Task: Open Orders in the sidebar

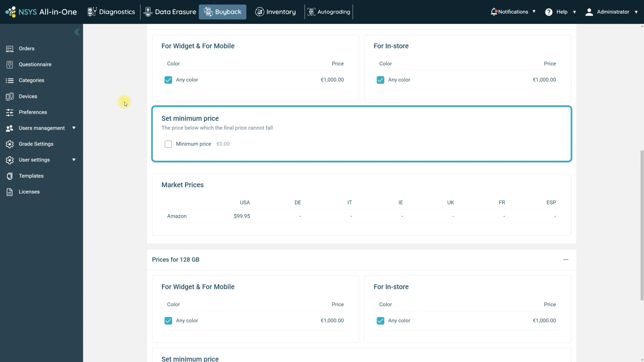Action: click(x=27, y=49)
